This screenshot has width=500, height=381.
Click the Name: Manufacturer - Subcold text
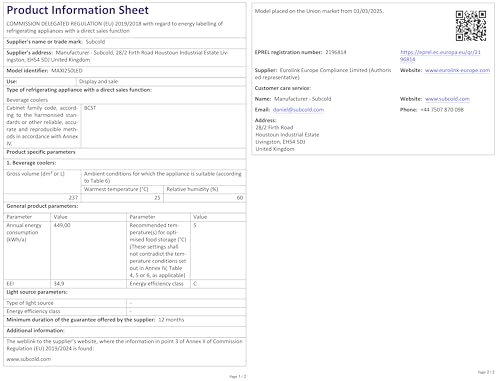pyautogui.click(x=293, y=99)
